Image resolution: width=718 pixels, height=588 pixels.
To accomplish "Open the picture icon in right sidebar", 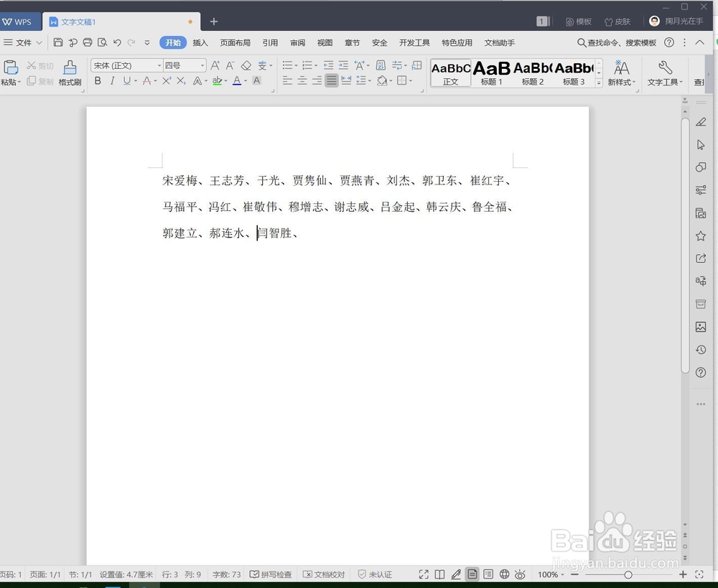I will [x=701, y=327].
